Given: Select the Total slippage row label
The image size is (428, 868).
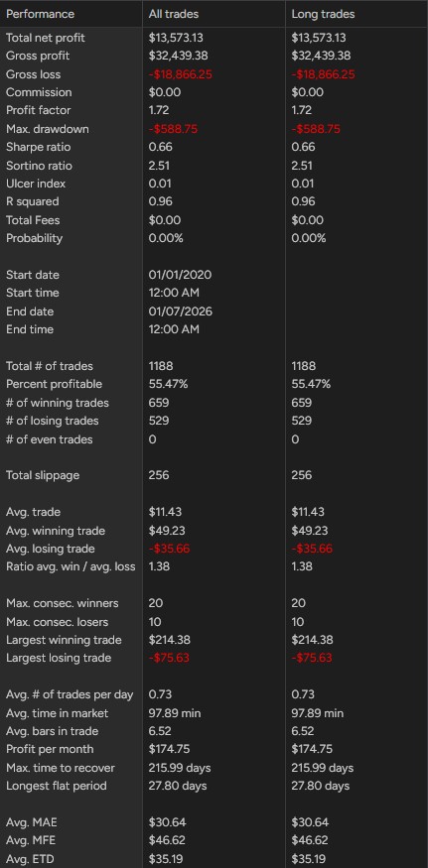Looking at the screenshot, I should click(43, 475).
